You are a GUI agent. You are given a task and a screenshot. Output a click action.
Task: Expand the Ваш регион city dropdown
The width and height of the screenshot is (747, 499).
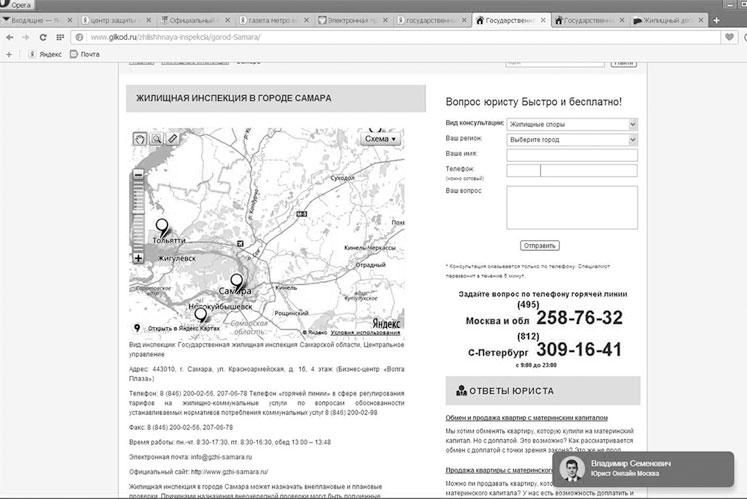coord(572,140)
